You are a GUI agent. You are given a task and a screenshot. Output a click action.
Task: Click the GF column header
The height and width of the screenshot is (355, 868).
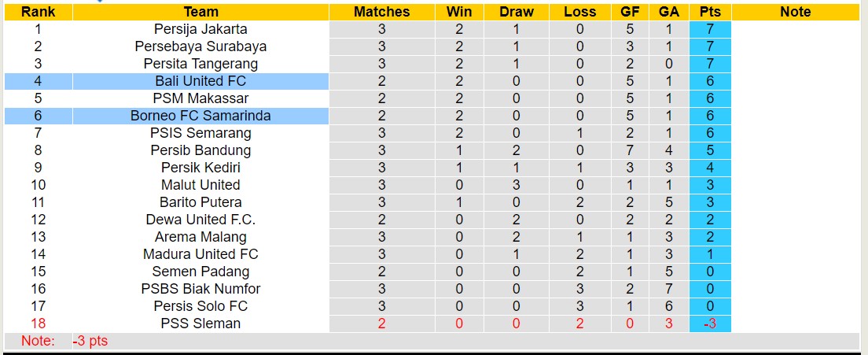(630, 12)
